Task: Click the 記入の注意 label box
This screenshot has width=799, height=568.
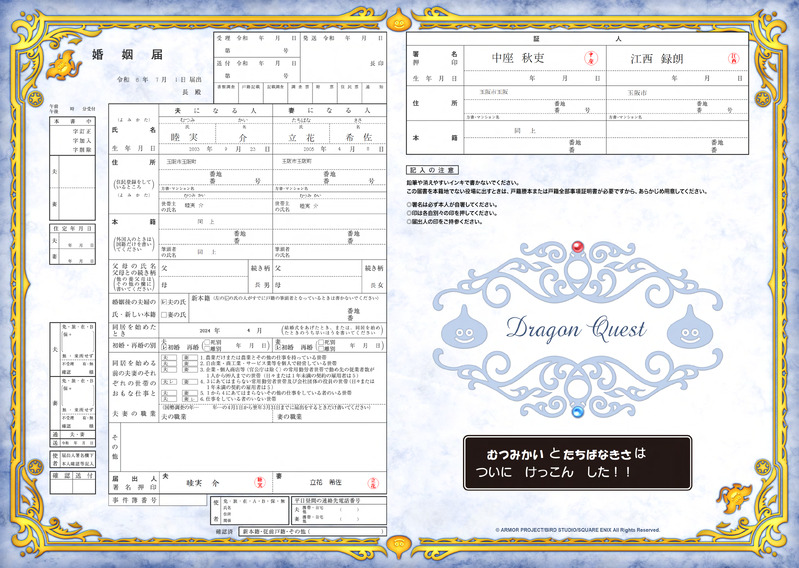Action: point(432,170)
